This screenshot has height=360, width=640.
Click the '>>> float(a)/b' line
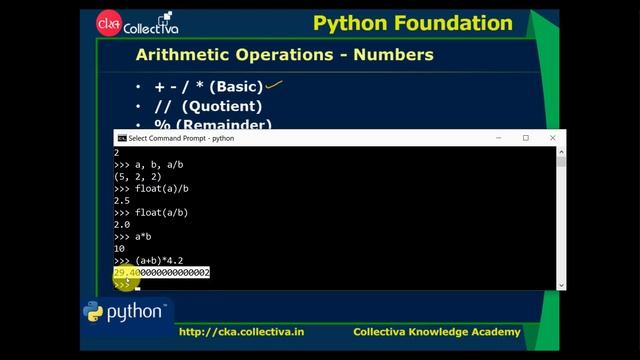pos(151,189)
